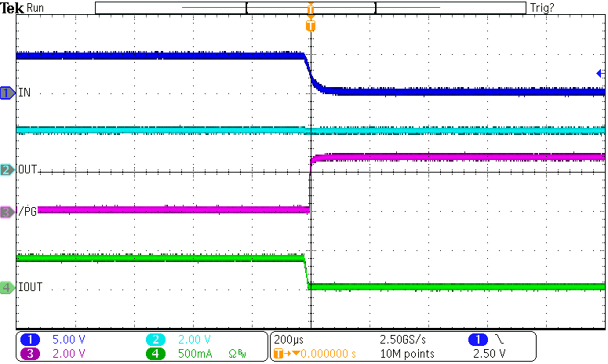The height and width of the screenshot is (364, 608).
Task: Click the falling edge trigger slope symbol
Action: coord(500,340)
